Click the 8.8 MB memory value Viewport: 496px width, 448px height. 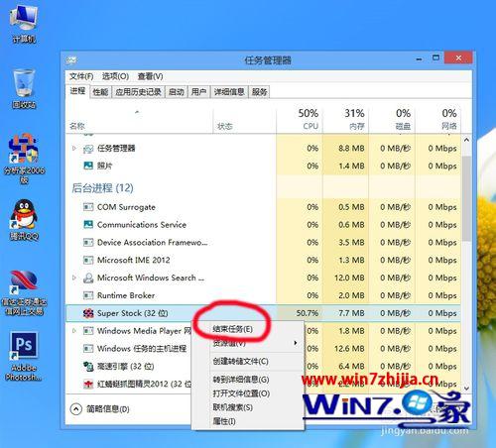pyautogui.click(x=351, y=149)
